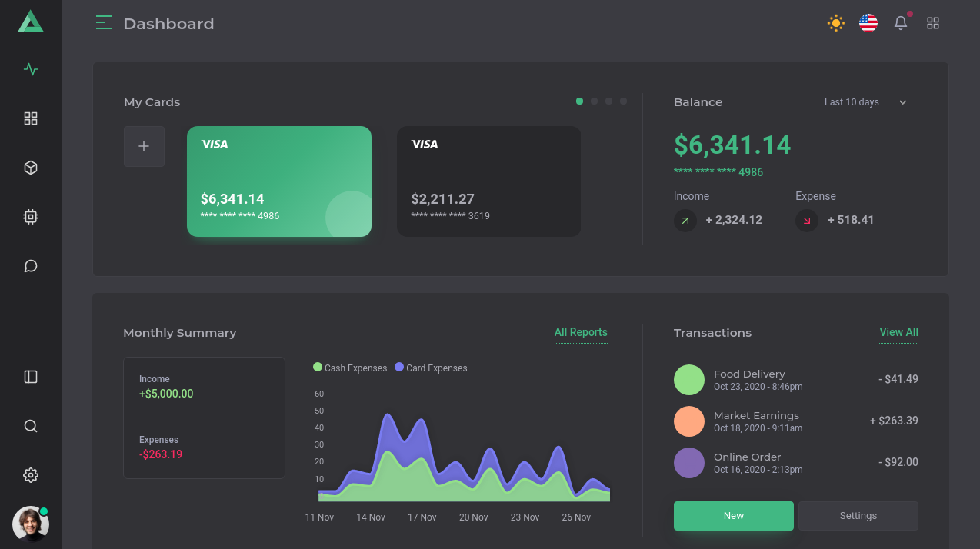980x549 pixels.
Task: Toggle the Cash Expenses legend swatch
Action: [318, 368]
